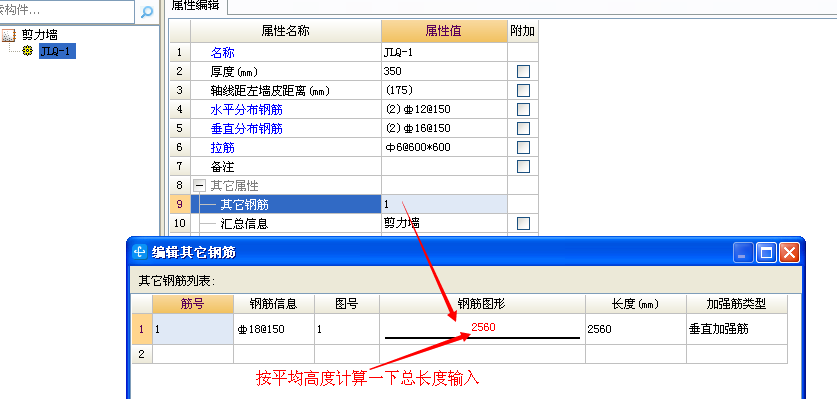Viewport: 837px width, 399px height.
Task: Click the 属性值 column header
Action: 444,31
